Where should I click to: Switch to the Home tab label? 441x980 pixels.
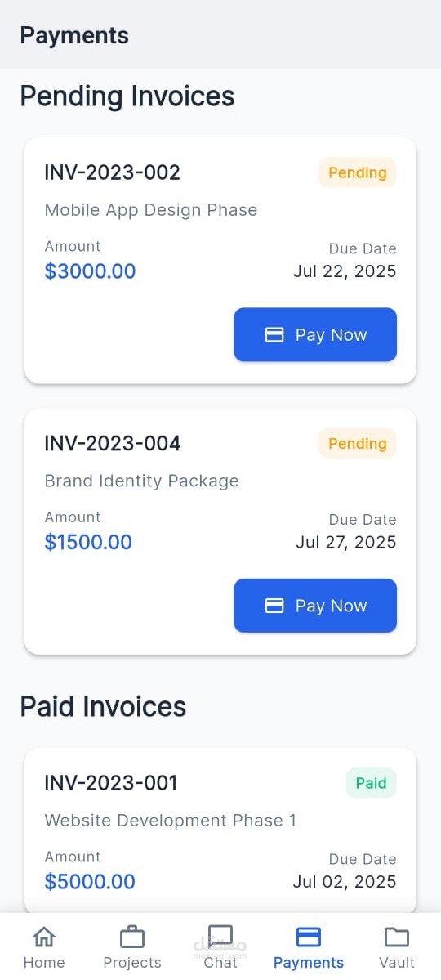coord(44,962)
